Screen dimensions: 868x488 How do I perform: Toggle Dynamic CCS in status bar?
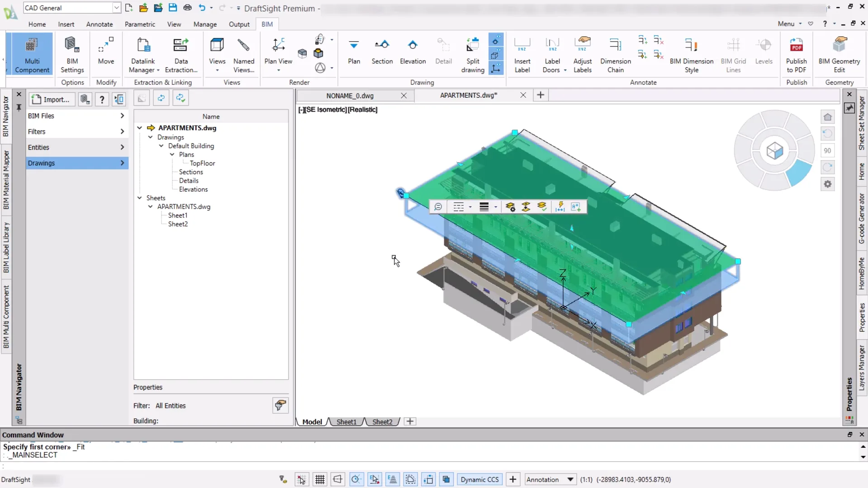click(x=479, y=479)
